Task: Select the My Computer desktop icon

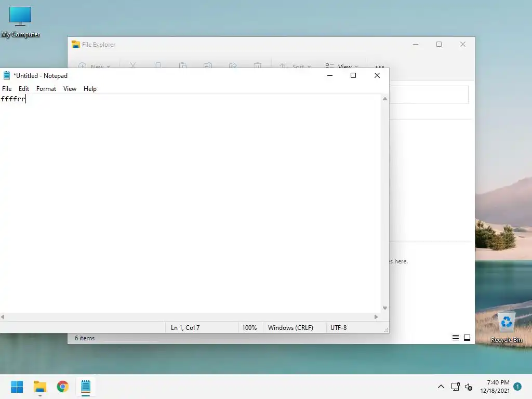Action: tap(20, 22)
